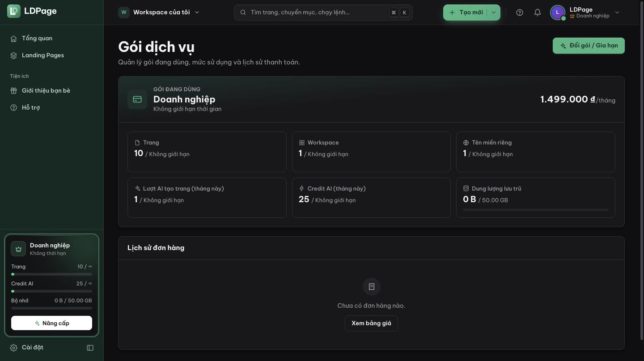Click the crown icon in sidebar plan card

coord(18,249)
